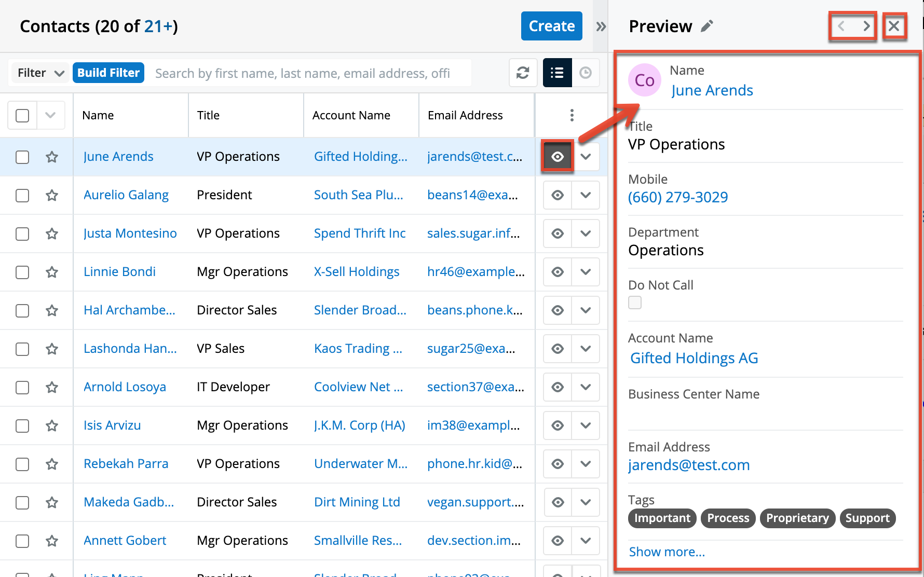924x577 pixels.
Task: Toggle the Do Not Call checkbox
Action: [635, 303]
